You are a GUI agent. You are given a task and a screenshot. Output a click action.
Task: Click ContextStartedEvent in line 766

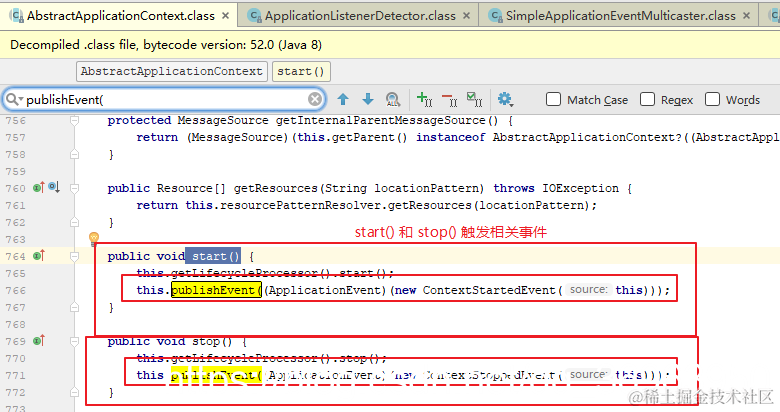(488, 290)
